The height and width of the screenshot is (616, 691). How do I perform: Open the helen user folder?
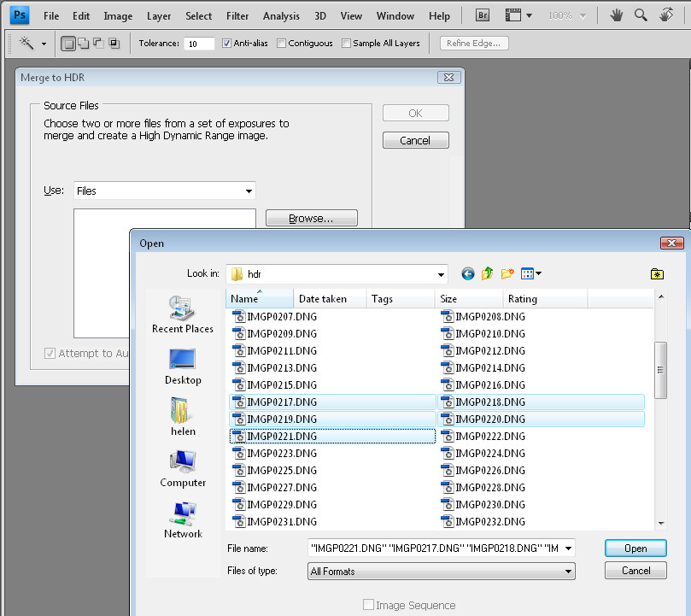[183, 417]
